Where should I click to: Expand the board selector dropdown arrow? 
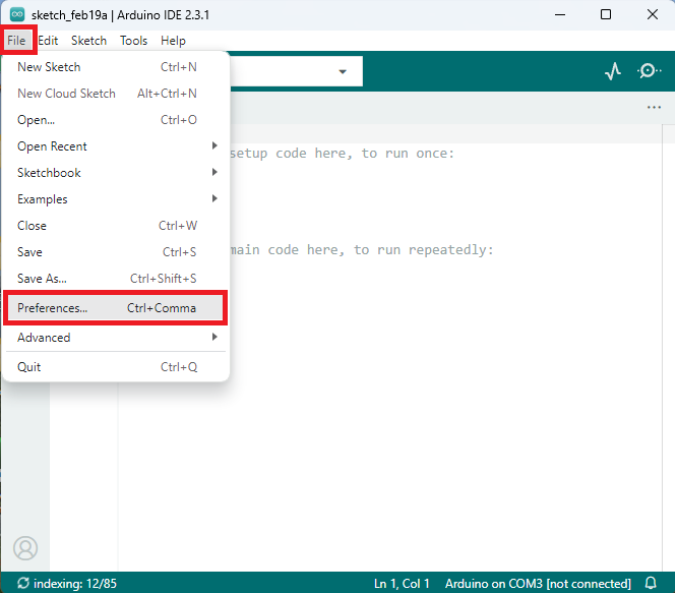343,72
